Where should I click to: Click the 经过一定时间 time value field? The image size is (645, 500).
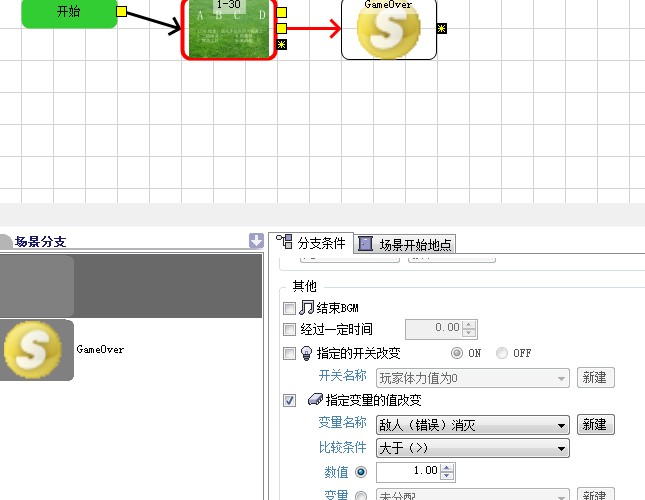click(x=434, y=329)
